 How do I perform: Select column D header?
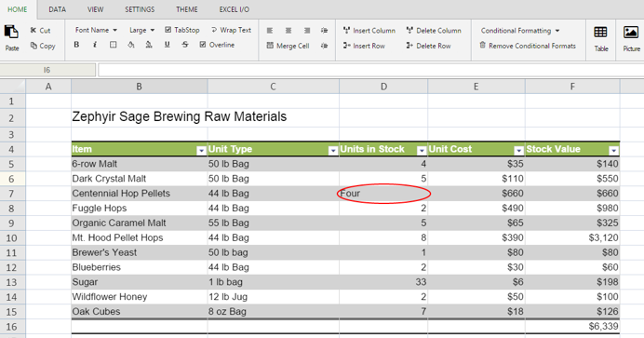(x=383, y=87)
